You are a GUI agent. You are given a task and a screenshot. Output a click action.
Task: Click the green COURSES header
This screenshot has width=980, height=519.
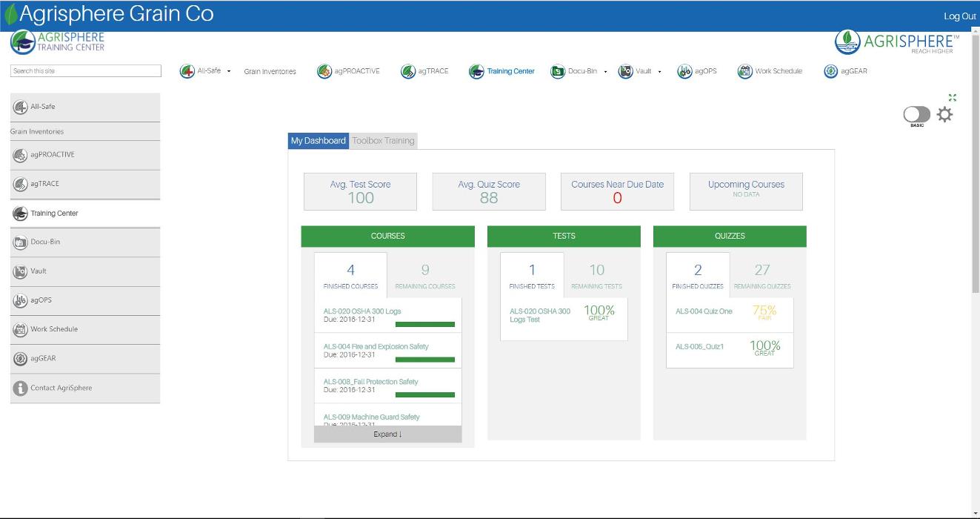click(387, 237)
